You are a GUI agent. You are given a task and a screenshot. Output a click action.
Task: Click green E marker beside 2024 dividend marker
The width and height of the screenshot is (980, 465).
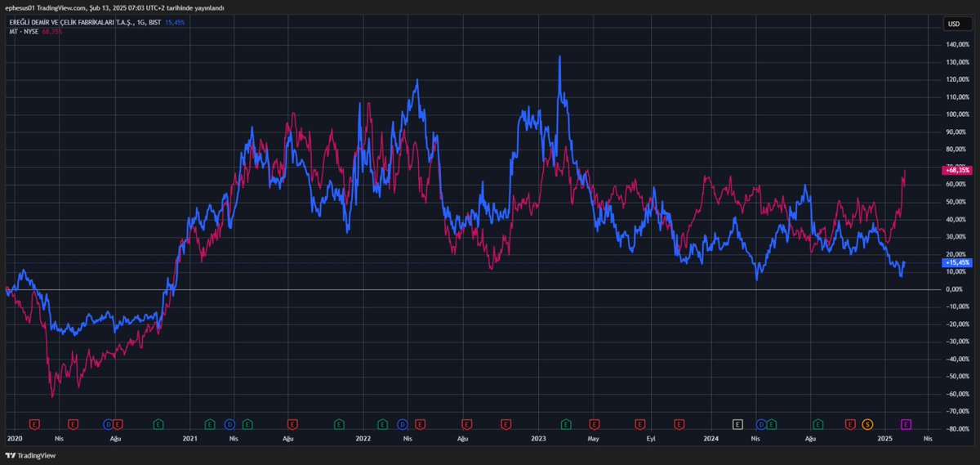pyautogui.click(x=771, y=424)
